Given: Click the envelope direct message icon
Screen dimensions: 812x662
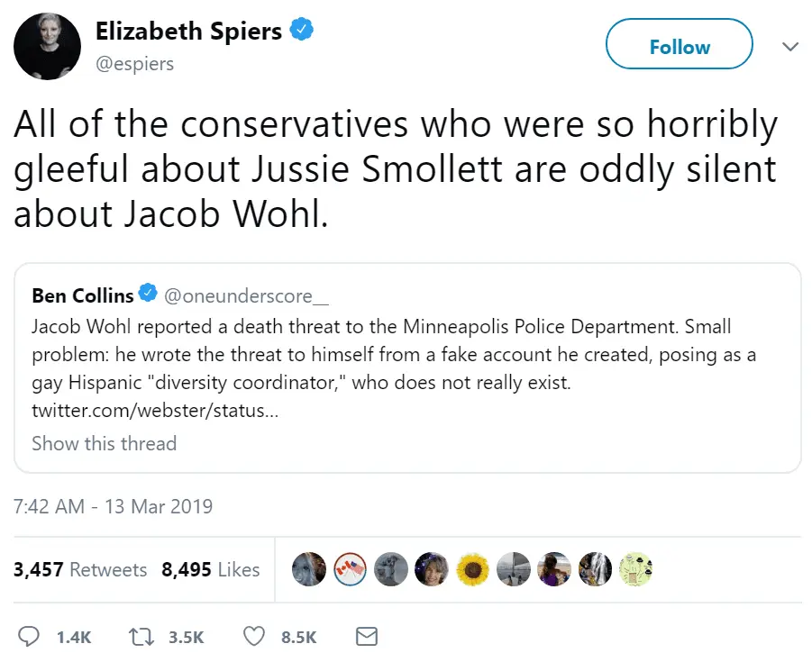Looking at the screenshot, I should [366, 637].
